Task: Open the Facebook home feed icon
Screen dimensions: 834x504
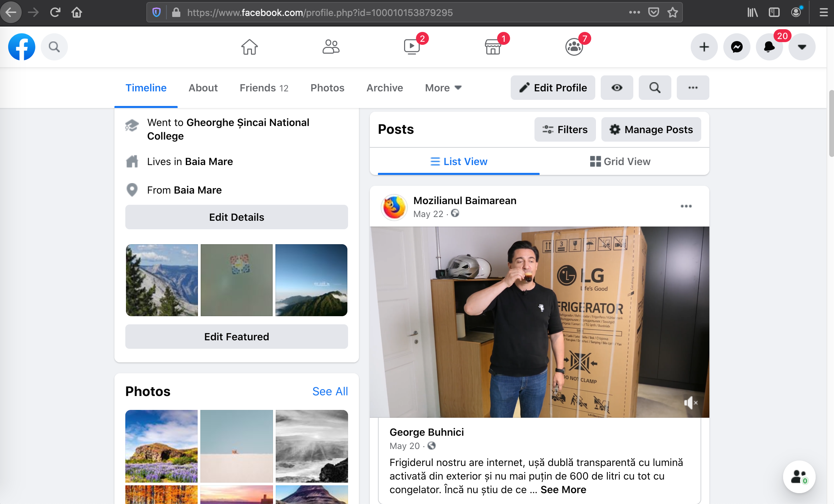Action: point(250,47)
